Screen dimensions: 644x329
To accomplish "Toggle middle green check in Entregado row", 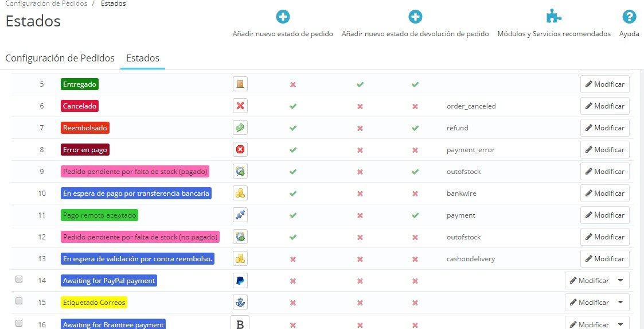I will pos(360,84).
